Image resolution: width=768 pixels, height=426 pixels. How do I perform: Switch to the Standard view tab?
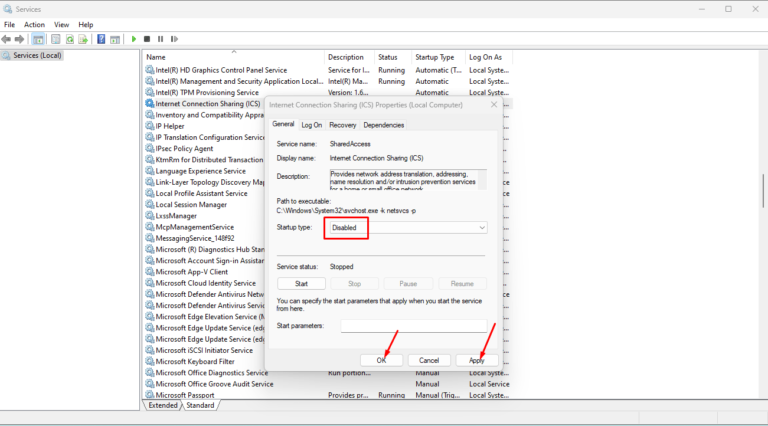(200, 405)
